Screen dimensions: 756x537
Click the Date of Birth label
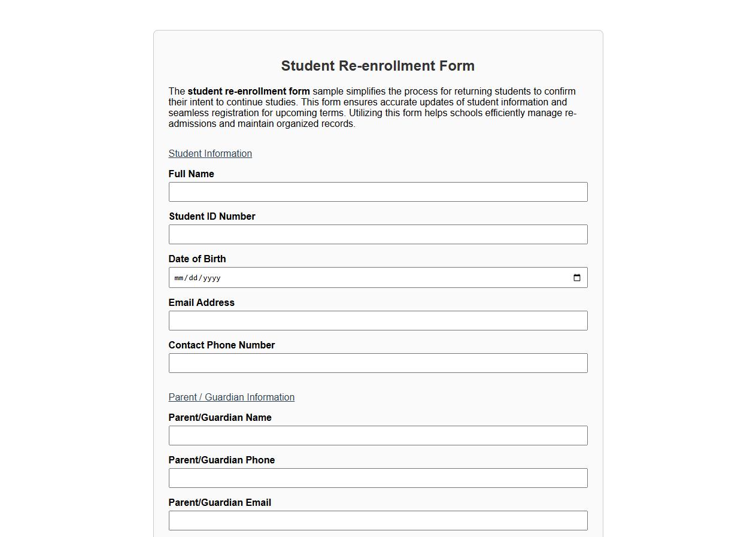tap(197, 259)
